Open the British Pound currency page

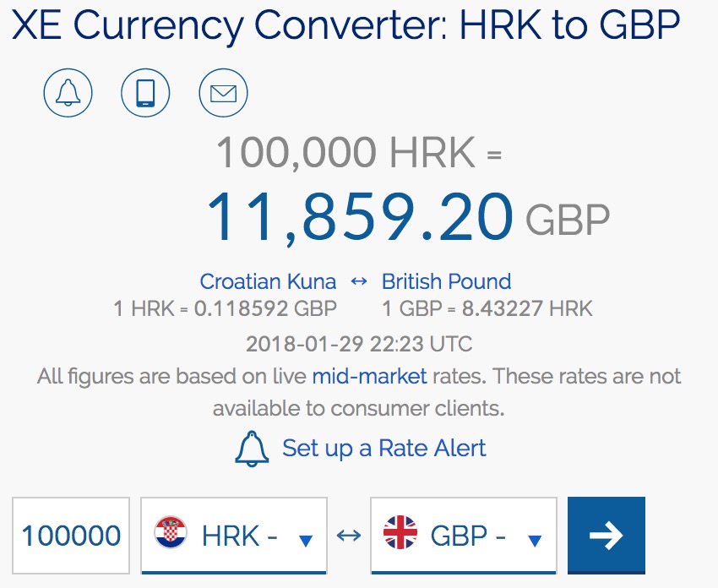447,281
